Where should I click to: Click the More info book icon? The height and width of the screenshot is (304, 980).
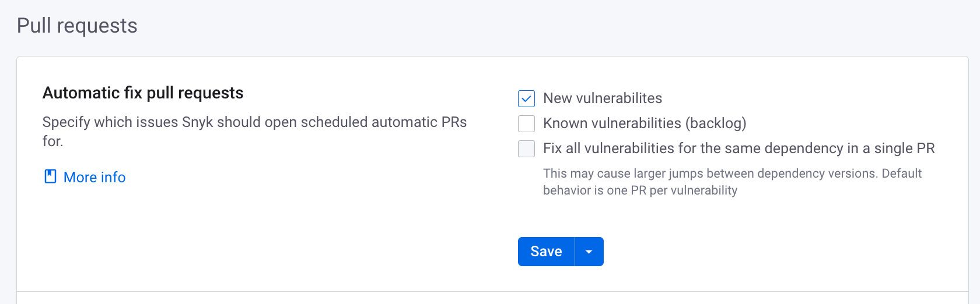pyautogui.click(x=51, y=176)
